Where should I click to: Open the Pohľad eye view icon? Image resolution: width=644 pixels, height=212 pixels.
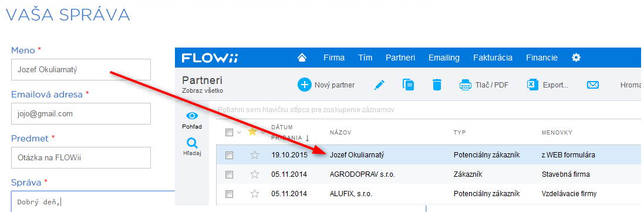[192, 116]
